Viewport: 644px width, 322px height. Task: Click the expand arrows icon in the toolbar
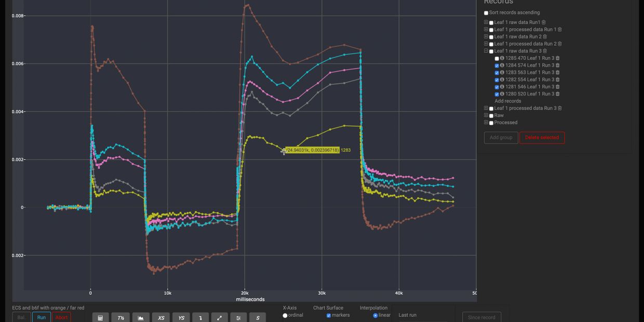coord(219,318)
